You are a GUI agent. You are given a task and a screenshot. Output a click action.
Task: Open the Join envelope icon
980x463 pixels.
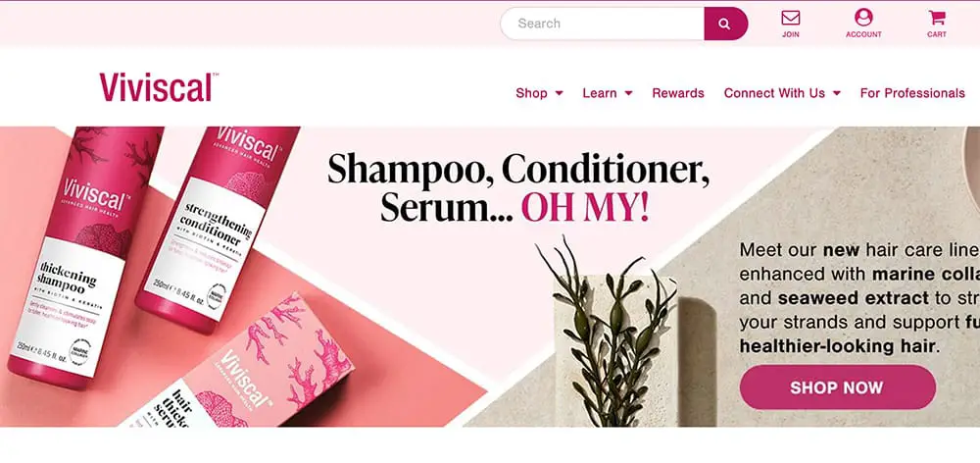click(791, 18)
